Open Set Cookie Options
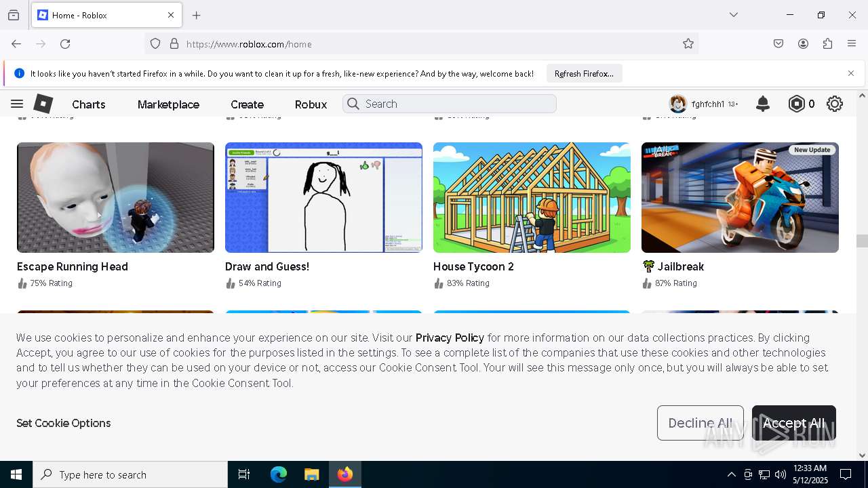Screen dimensions: 868x488 (x=63, y=423)
